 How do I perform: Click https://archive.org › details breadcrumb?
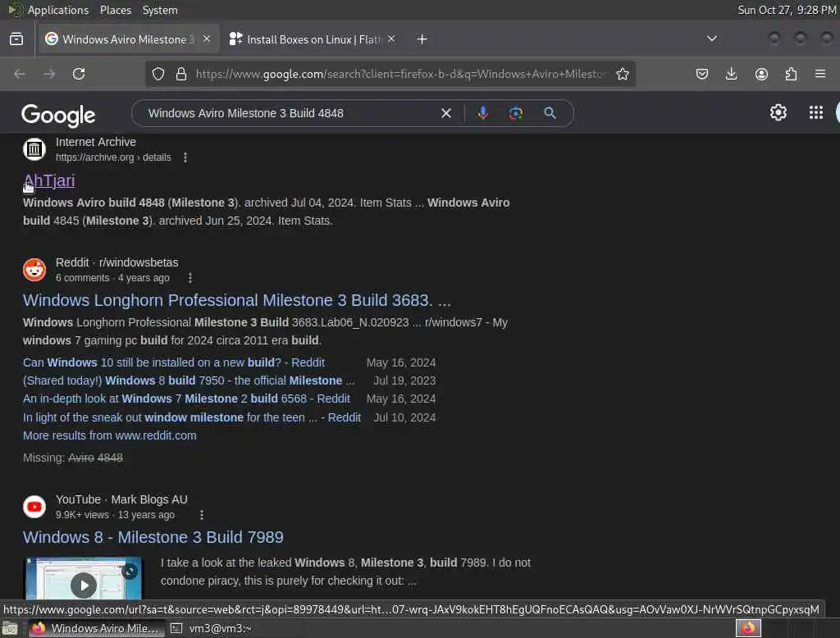click(x=113, y=157)
